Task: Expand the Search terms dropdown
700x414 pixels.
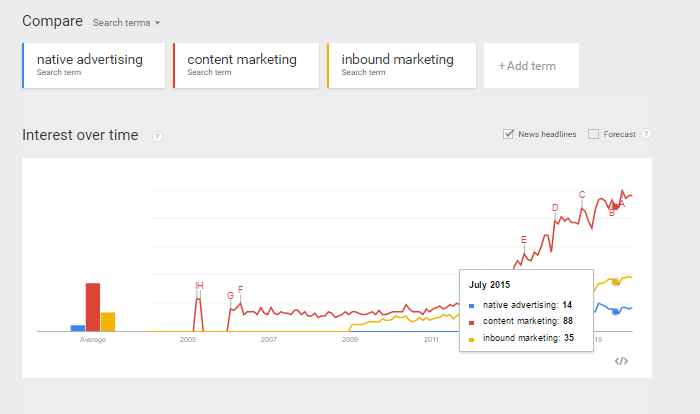Action: (x=126, y=22)
